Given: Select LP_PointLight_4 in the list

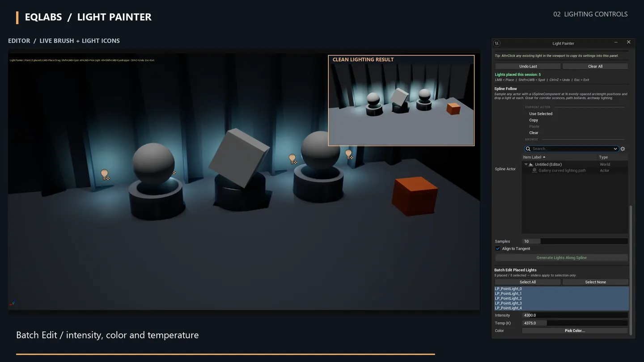Looking at the screenshot, I should (x=561, y=308).
